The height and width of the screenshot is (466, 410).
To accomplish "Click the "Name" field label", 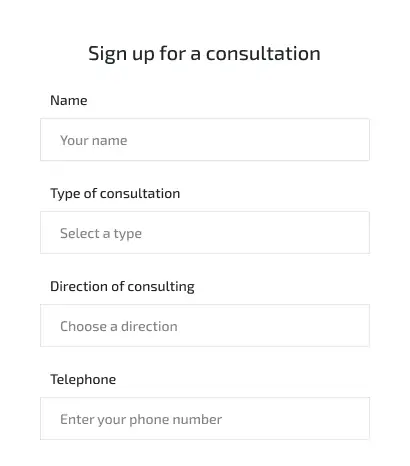I will 69,100.
